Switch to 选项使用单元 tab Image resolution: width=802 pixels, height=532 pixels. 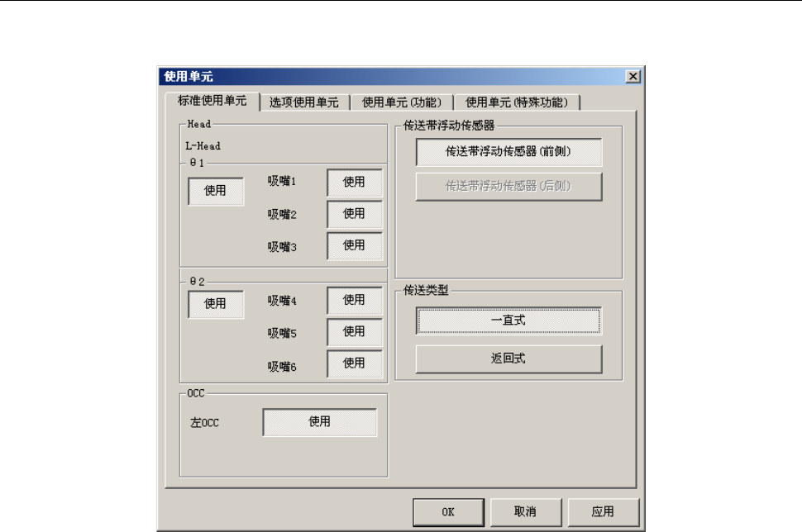[304, 102]
